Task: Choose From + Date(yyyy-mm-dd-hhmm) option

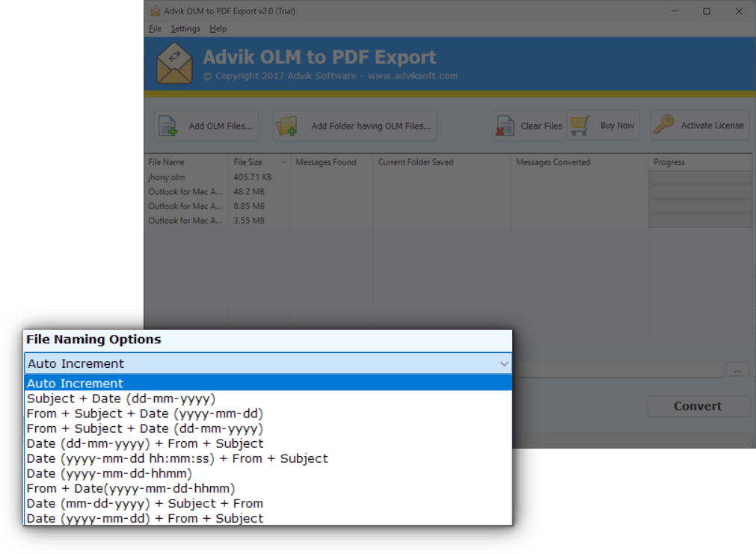Action: (268, 488)
